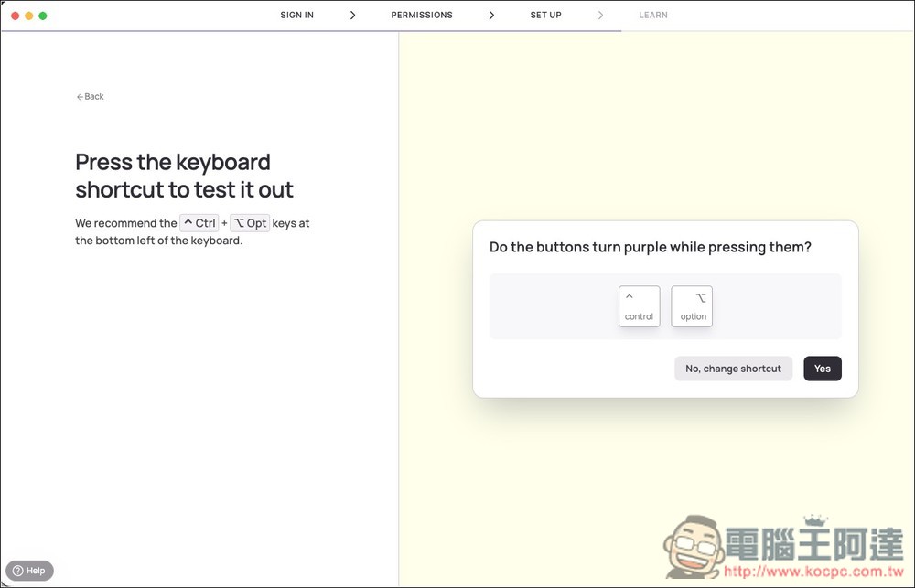
Task: Click the Back arrow link
Action: pos(90,97)
